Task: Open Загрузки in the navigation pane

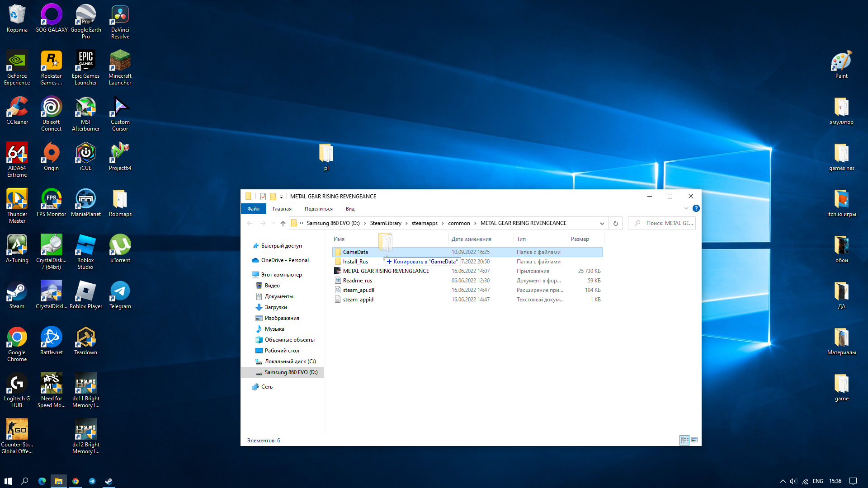Action: 276,307
